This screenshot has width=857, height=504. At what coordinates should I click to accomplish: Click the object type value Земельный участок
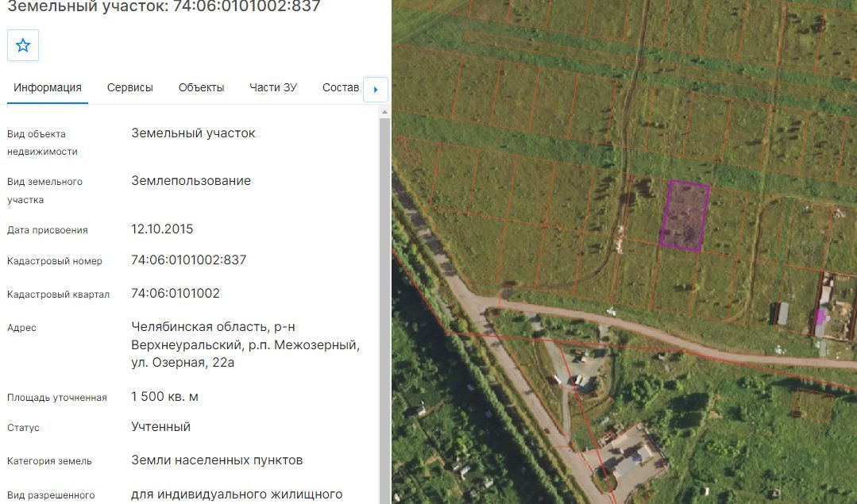click(193, 133)
